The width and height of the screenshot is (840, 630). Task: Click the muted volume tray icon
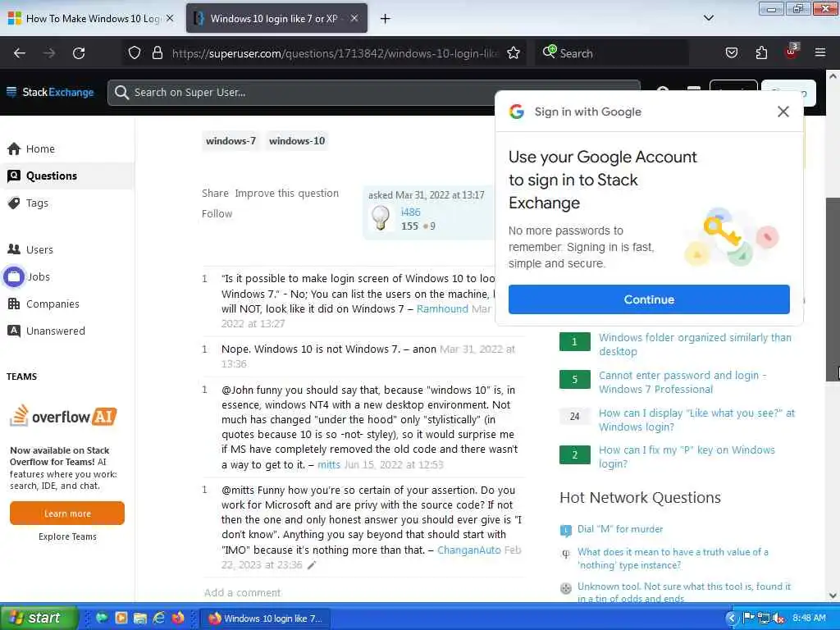(778, 619)
